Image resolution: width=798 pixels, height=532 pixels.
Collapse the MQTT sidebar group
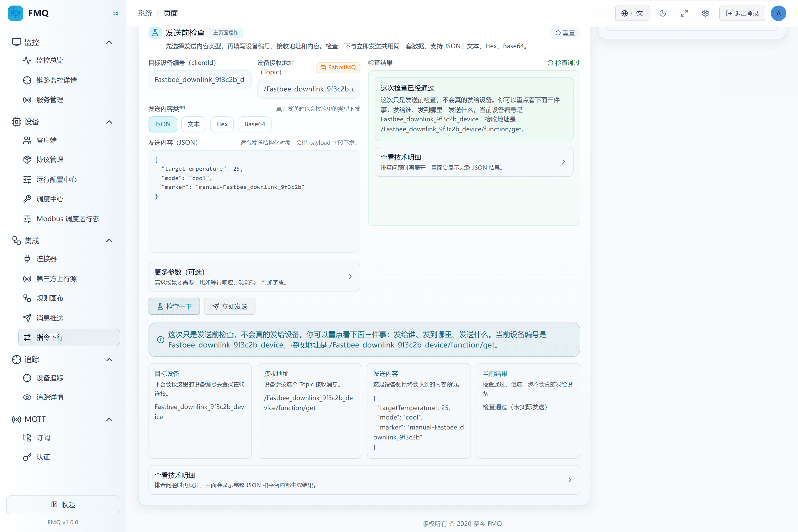click(x=109, y=419)
